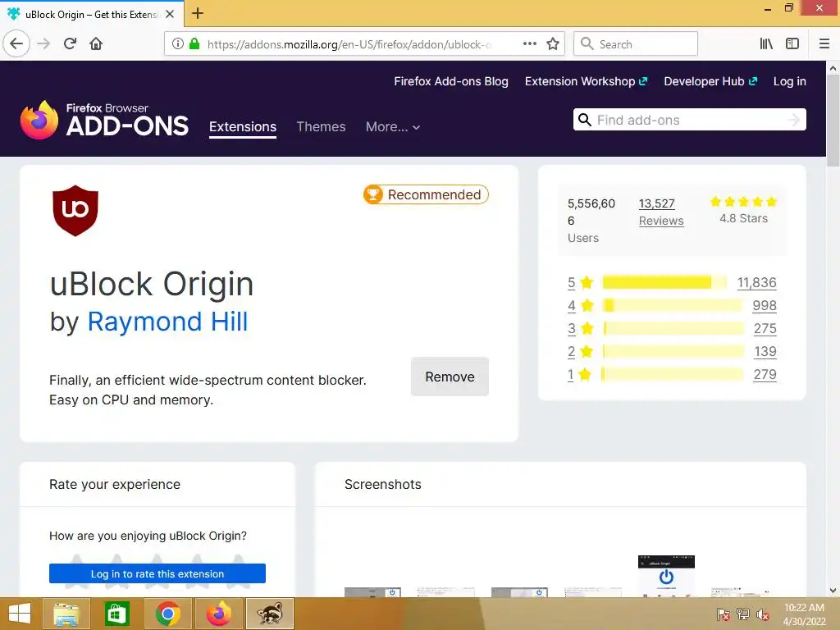840x630 pixels.
Task: Click the 4.8 Stars rating text
Action: 743,218
